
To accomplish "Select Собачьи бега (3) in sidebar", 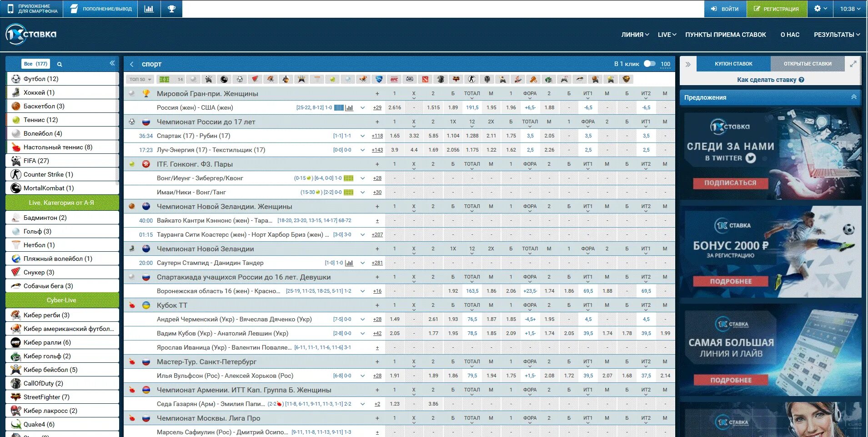I will click(x=63, y=286).
